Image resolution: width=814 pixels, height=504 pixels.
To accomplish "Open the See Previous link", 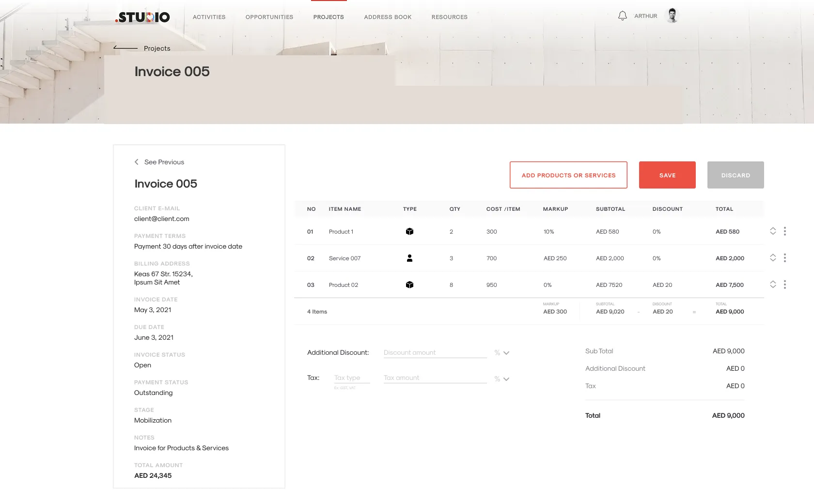I will [164, 162].
